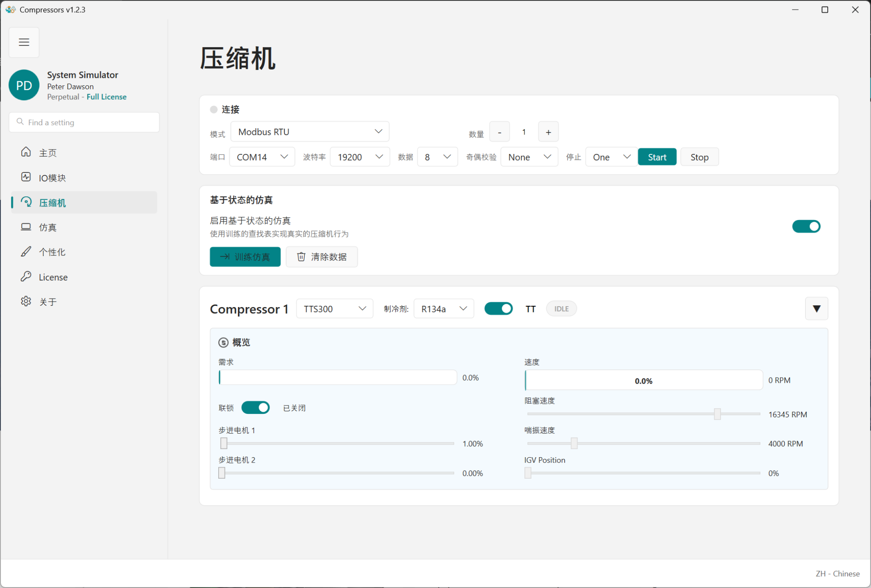Click the 仿真 simulation laptop icon
This screenshot has width=871, height=588.
(26, 227)
